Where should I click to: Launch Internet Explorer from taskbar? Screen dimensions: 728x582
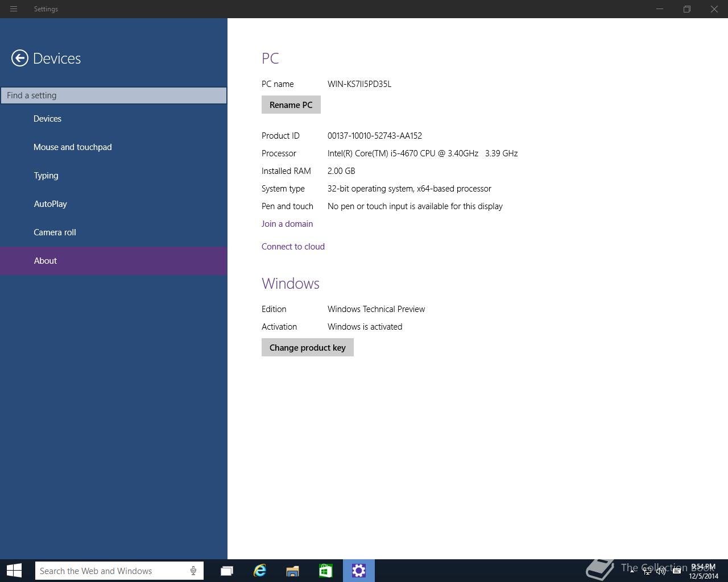click(x=259, y=571)
